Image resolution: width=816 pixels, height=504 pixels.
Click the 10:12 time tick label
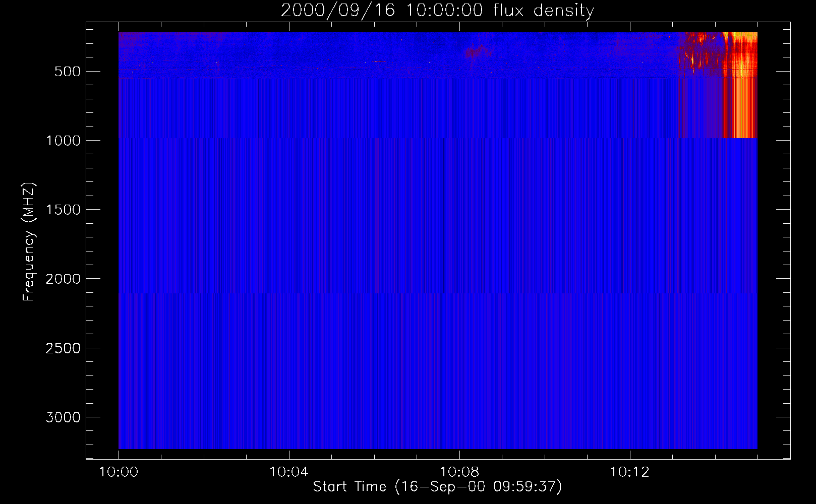click(x=630, y=472)
